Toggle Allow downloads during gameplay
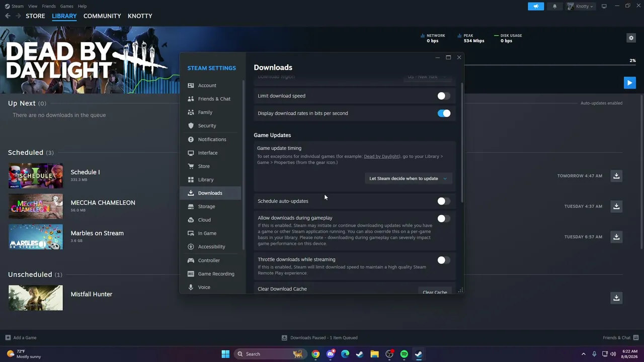Screen dimensions: 644x362 pyautogui.click(x=443, y=219)
